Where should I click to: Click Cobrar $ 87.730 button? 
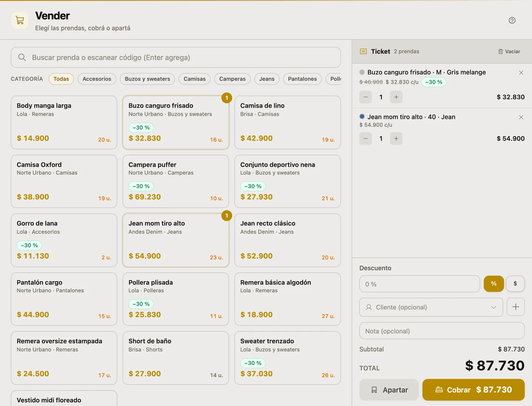pos(474,390)
